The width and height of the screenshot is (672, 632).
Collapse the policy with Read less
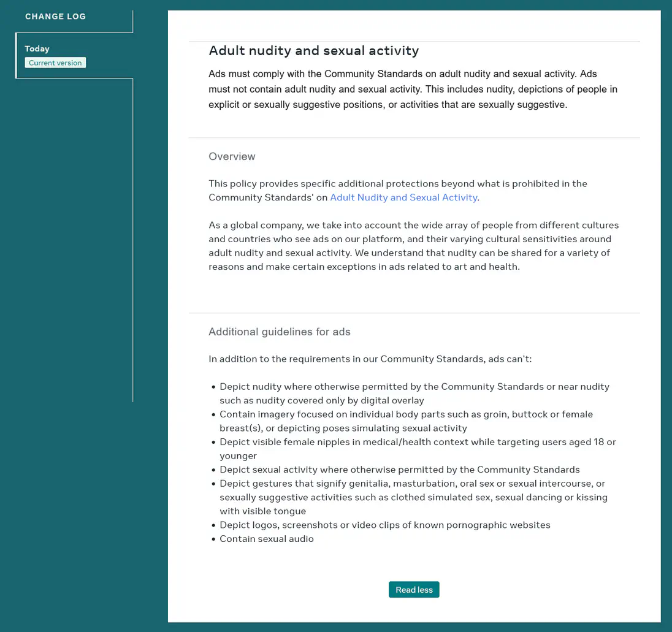414,590
